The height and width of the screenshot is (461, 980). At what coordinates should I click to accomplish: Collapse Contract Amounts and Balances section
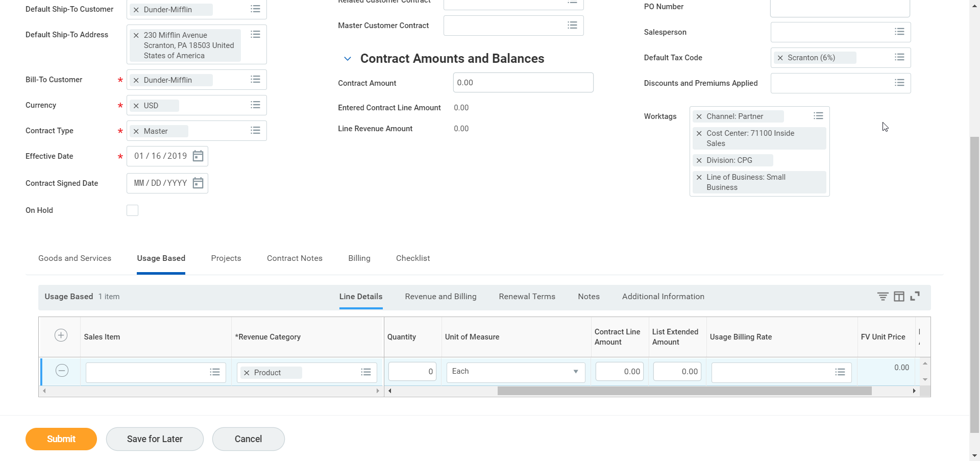pos(348,59)
